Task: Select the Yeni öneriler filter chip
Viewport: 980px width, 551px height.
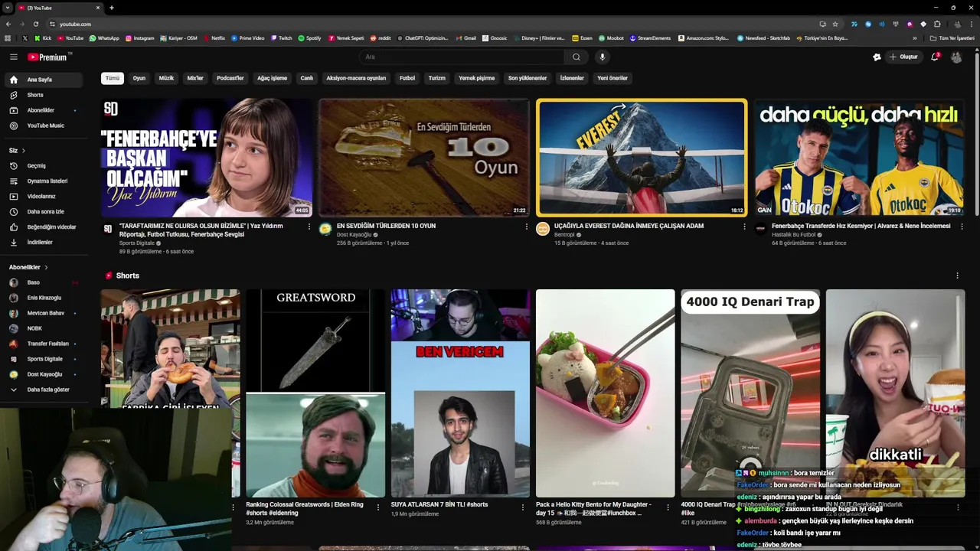Action: (612, 78)
